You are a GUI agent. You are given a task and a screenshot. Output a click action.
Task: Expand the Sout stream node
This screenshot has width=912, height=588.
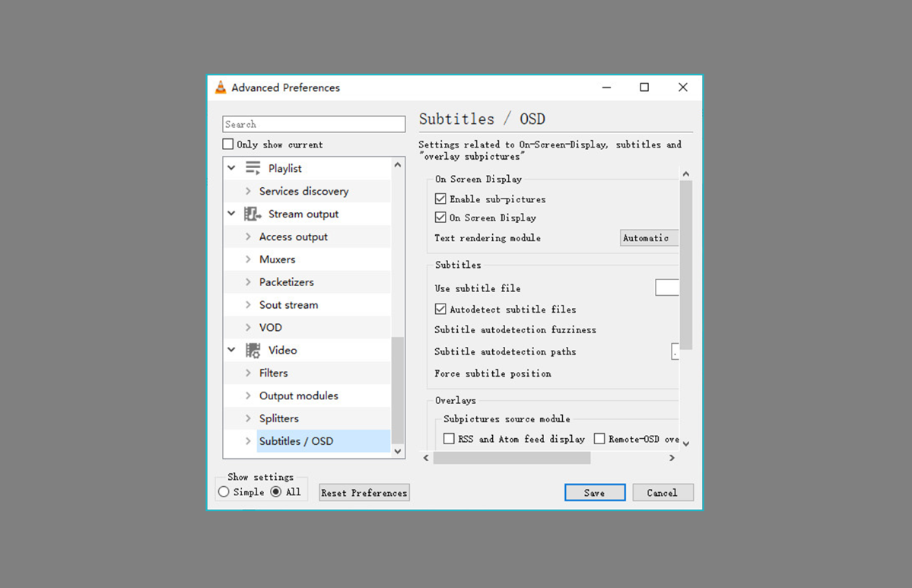pos(249,305)
